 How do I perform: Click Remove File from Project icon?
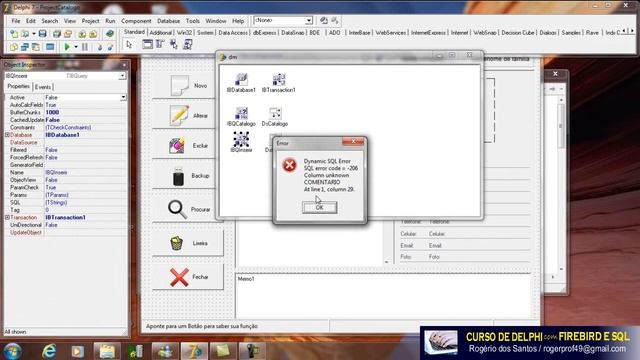[x=93, y=34]
